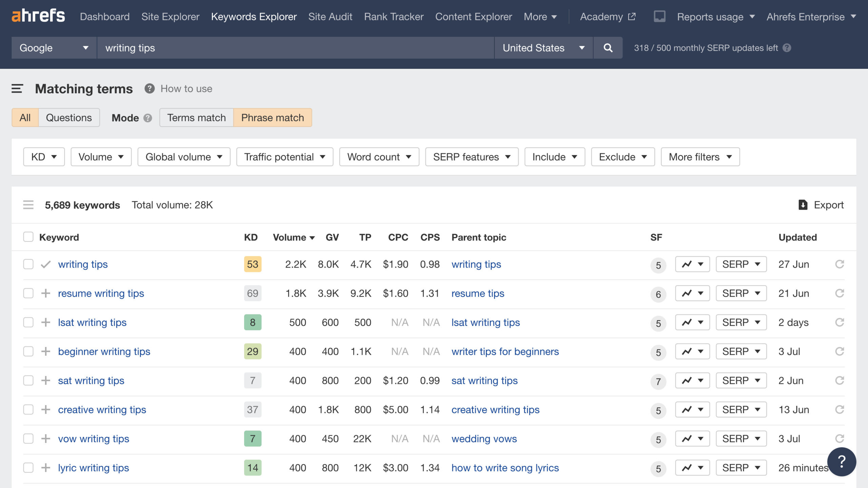The width and height of the screenshot is (868, 488).
Task: Open the help bubble in bottom right
Action: pyautogui.click(x=842, y=462)
